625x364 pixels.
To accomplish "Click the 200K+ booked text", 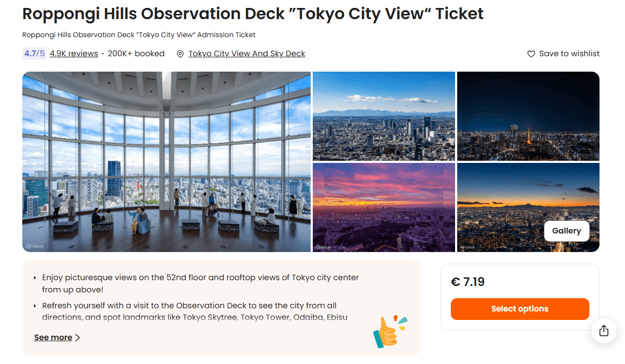I will (x=136, y=54).
